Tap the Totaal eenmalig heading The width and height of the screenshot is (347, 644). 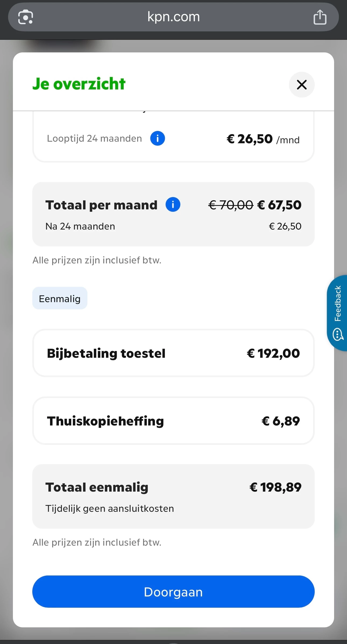(x=97, y=487)
